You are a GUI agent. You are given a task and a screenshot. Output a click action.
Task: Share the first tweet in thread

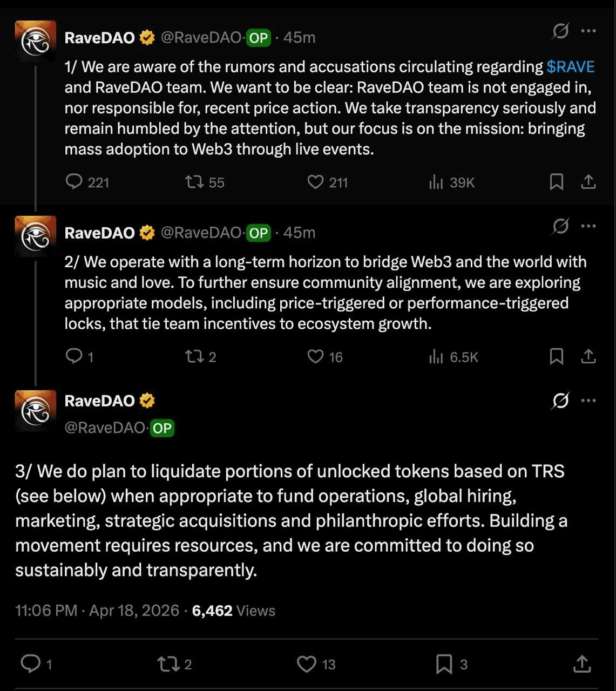click(588, 182)
